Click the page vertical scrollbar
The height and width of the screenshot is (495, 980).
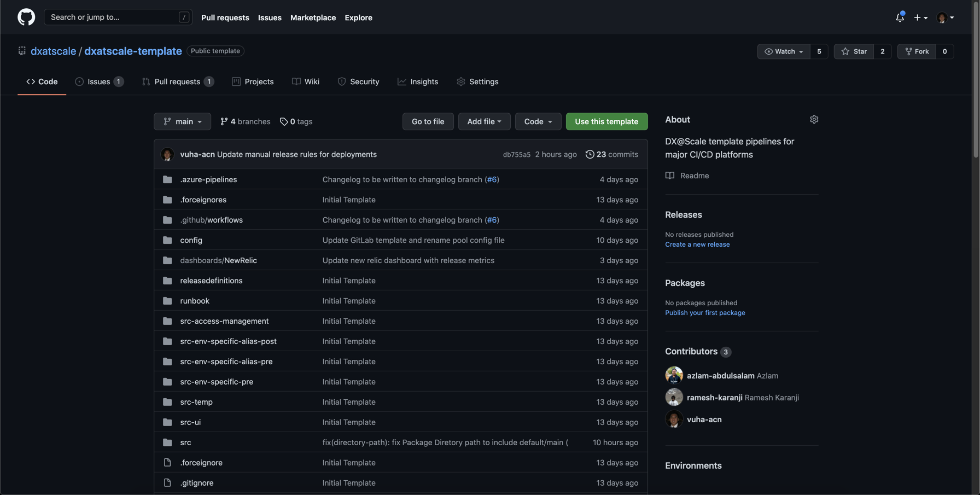(x=976, y=80)
